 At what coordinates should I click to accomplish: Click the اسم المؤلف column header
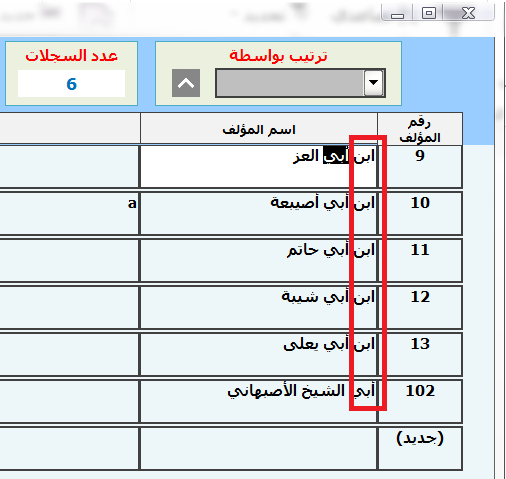[x=259, y=129]
